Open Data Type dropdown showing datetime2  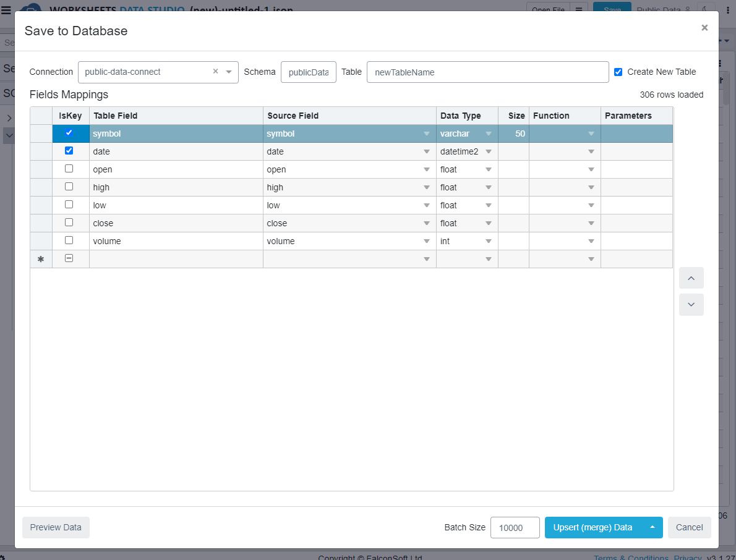point(489,151)
